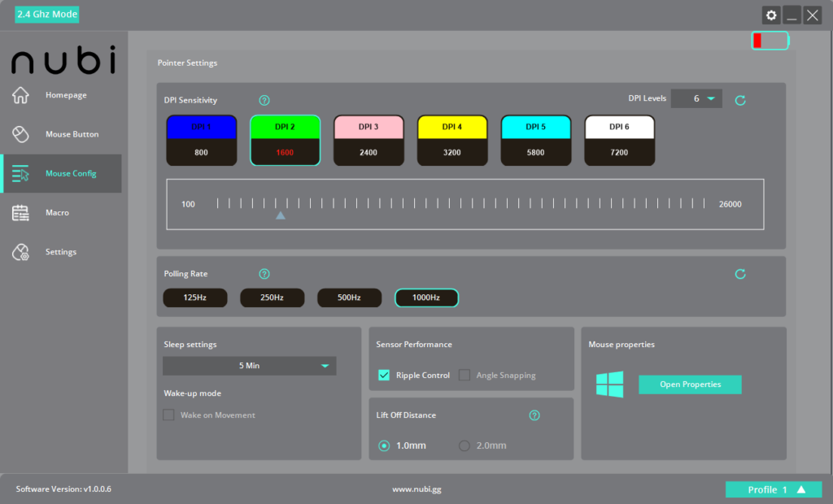Click the Homepage house icon
Screen dimensions: 833x504
(x=20, y=95)
